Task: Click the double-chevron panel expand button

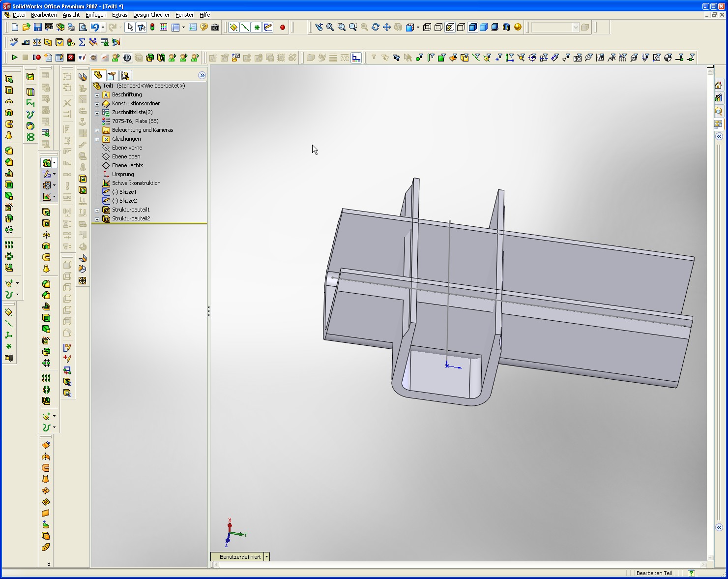Action: pyautogui.click(x=202, y=75)
